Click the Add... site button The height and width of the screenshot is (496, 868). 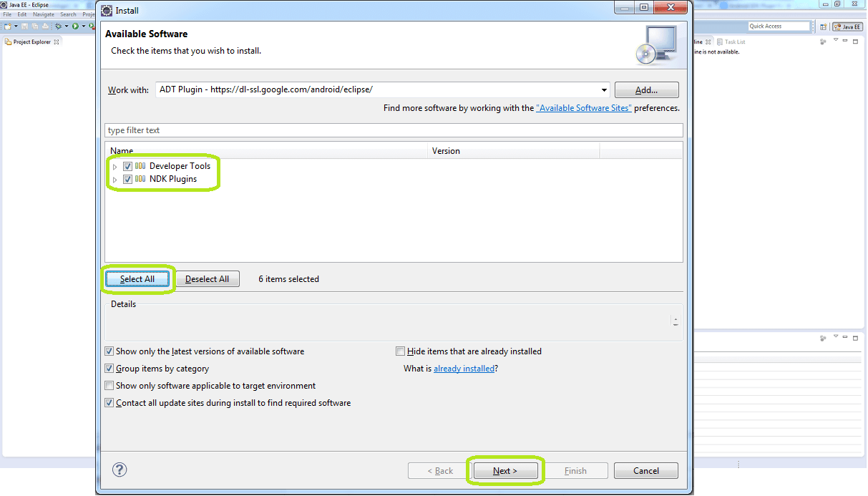647,90
